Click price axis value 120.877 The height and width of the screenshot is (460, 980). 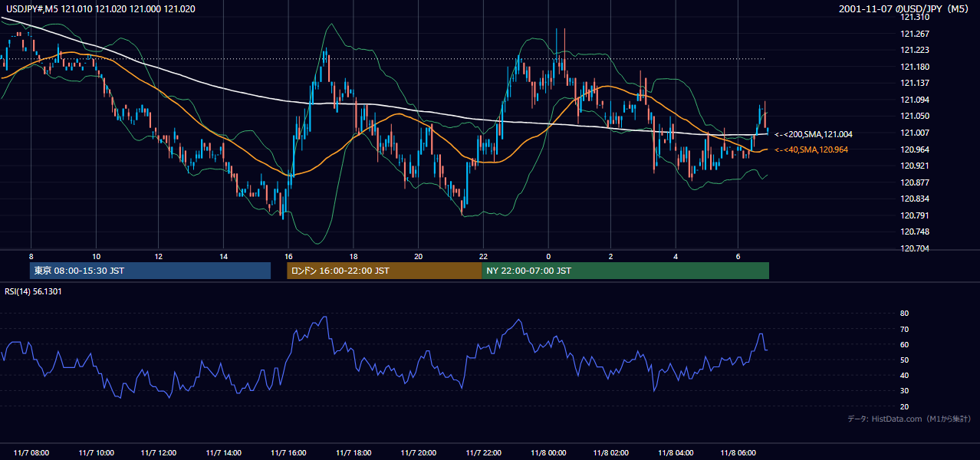pos(914,182)
